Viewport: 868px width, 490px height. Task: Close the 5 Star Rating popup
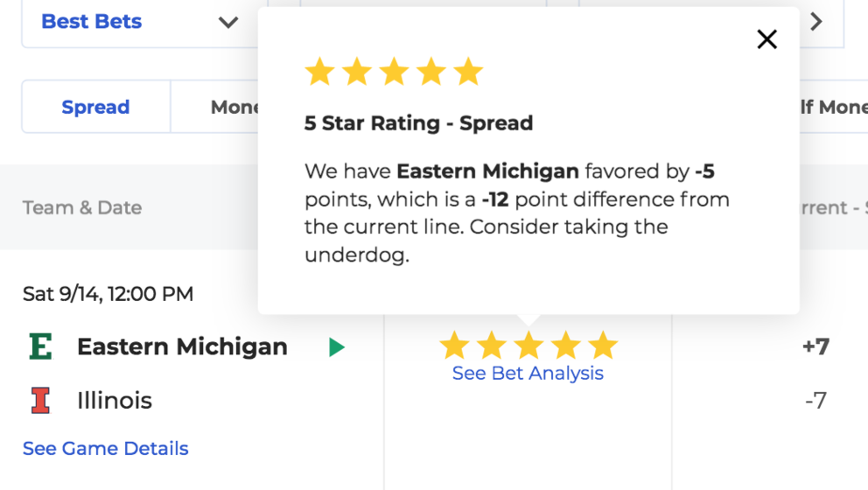point(766,39)
